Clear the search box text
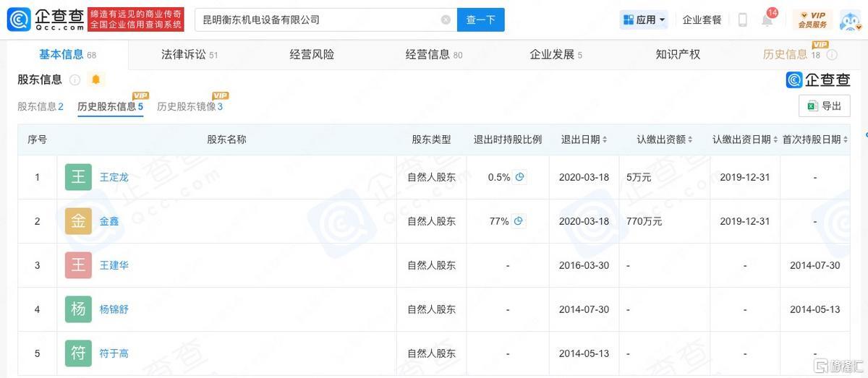The image size is (868, 378). 446,20
